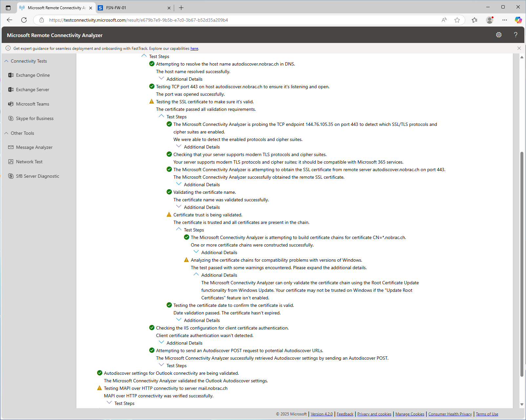The image size is (526, 420).
Task: Open Consumer Health Privacy link
Action: tap(450, 414)
